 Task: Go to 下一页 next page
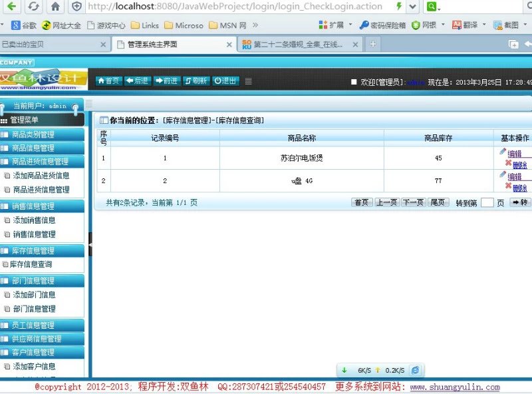click(413, 202)
